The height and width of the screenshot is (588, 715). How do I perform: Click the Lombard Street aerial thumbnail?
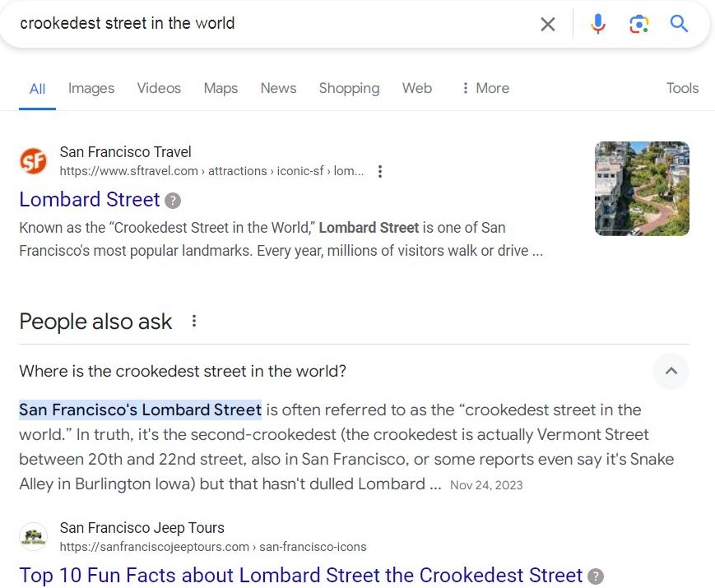point(642,188)
